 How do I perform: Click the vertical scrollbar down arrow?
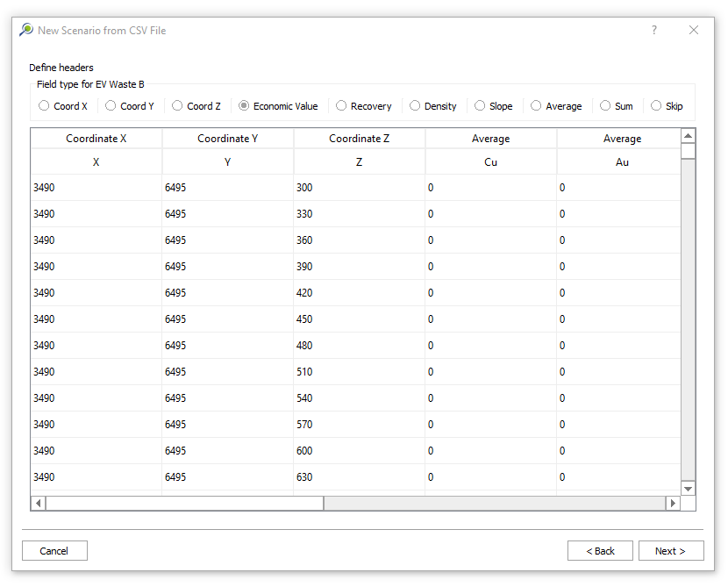click(688, 488)
